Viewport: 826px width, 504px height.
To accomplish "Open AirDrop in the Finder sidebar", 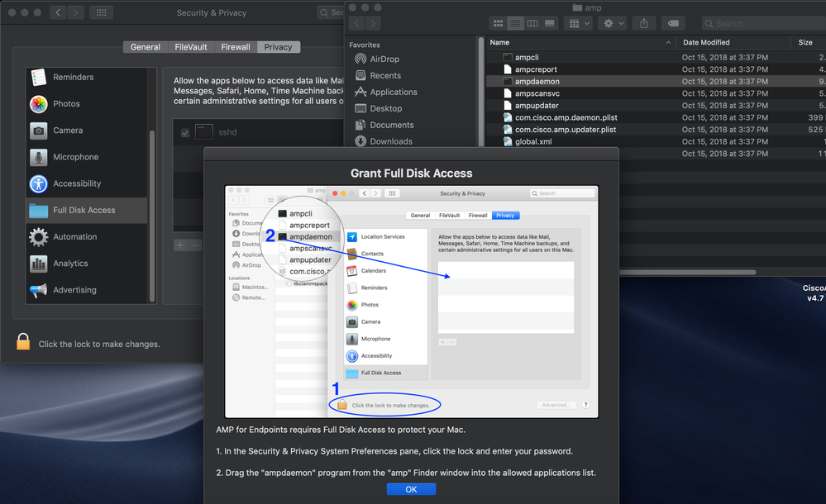I will (x=384, y=59).
